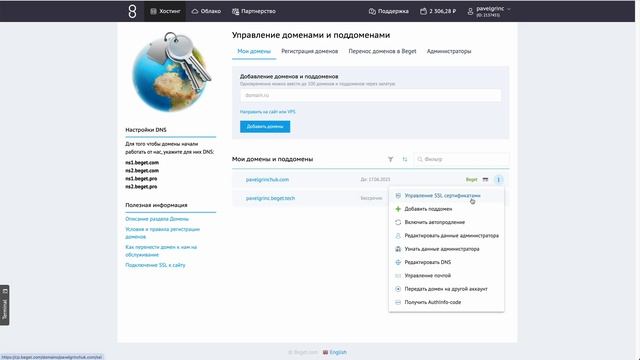Select Редактировать данные администратора menu item
This screenshot has height=360, width=640.
[x=446, y=236]
